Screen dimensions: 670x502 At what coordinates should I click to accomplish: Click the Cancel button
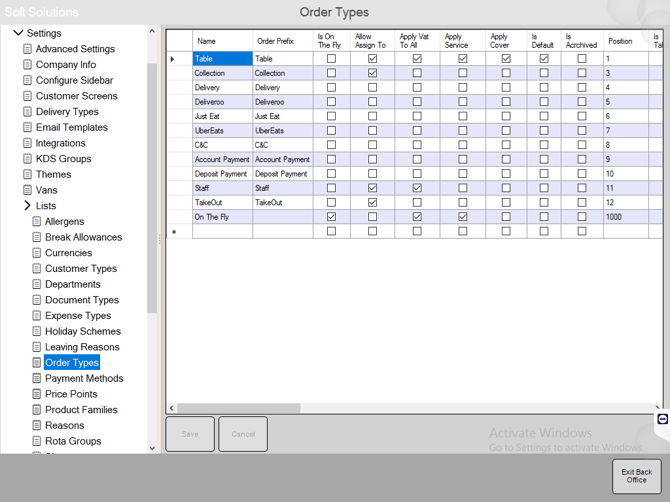243,434
